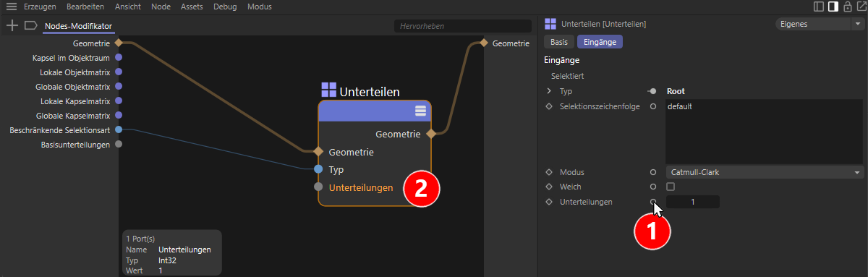This screenshot has height=277, width=868.
Task: Toggle the Modus port circle
Action: 653,172
